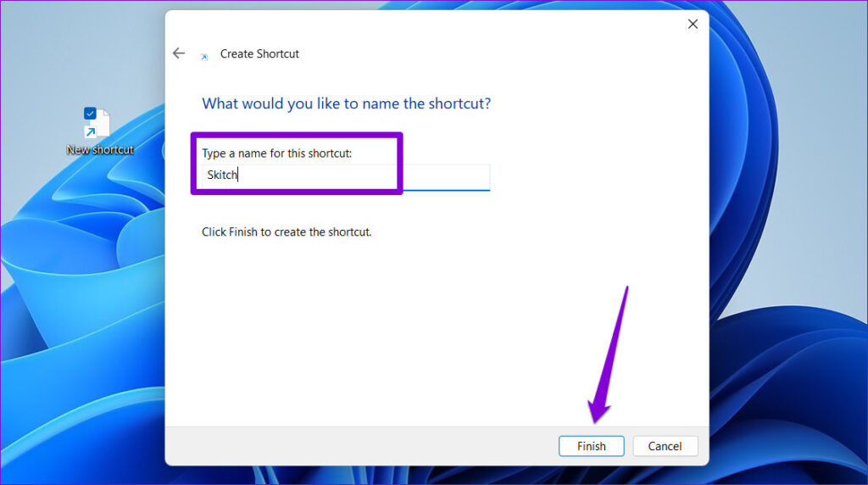Click the 'Create Shortcut' title text
This screenshot has height=485, width=868.
[259, 53]
